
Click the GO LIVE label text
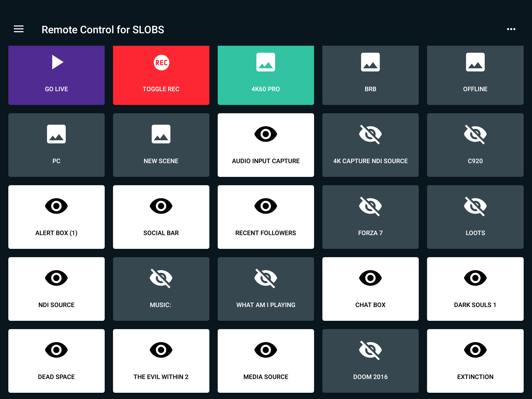(56, 89)
